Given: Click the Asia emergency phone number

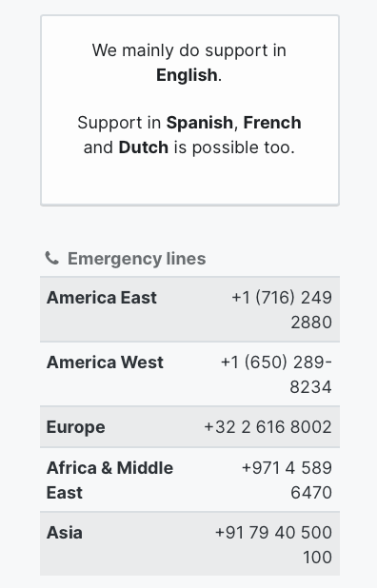Looking at the screenshot, I should tap(273, 544).
